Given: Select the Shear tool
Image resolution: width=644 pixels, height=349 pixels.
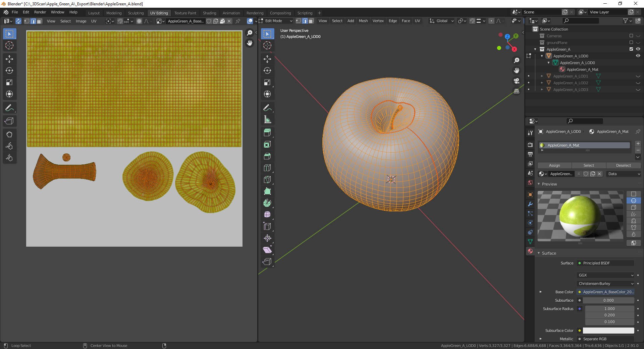Looking at the screenshot, I should click(267, 250).
